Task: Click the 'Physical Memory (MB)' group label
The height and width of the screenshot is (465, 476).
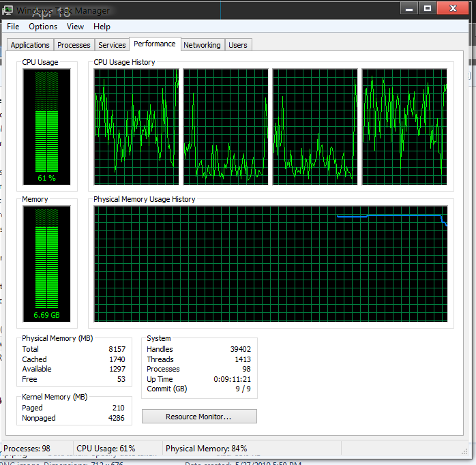Action: [57, 338]
